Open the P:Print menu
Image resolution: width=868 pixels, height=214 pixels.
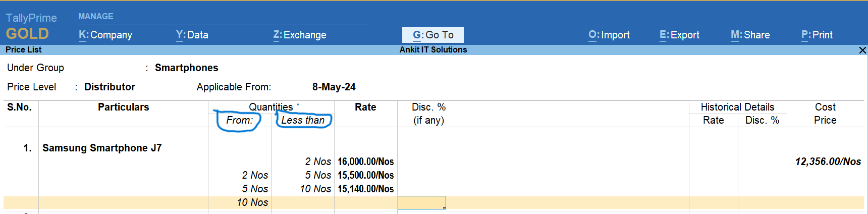[x=817, y=35]
